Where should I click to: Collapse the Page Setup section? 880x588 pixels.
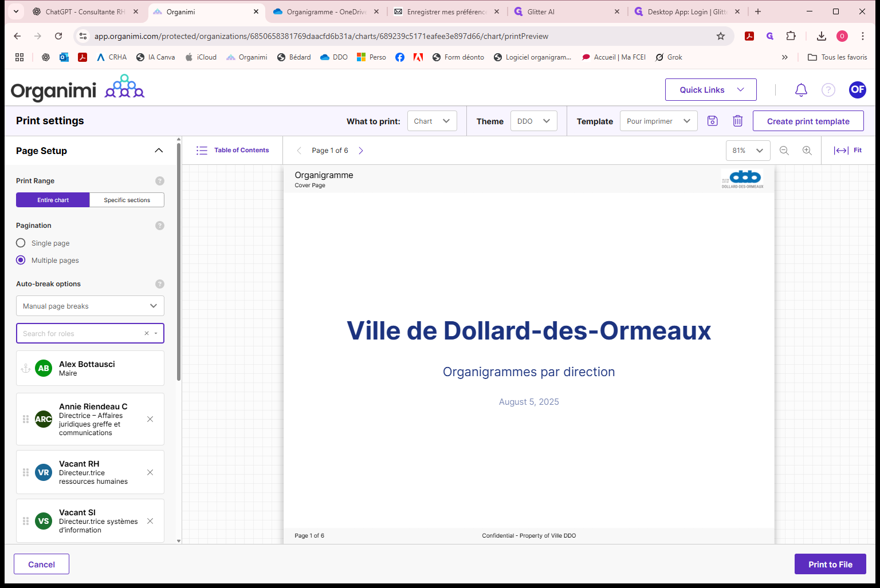tap(159, 151)
